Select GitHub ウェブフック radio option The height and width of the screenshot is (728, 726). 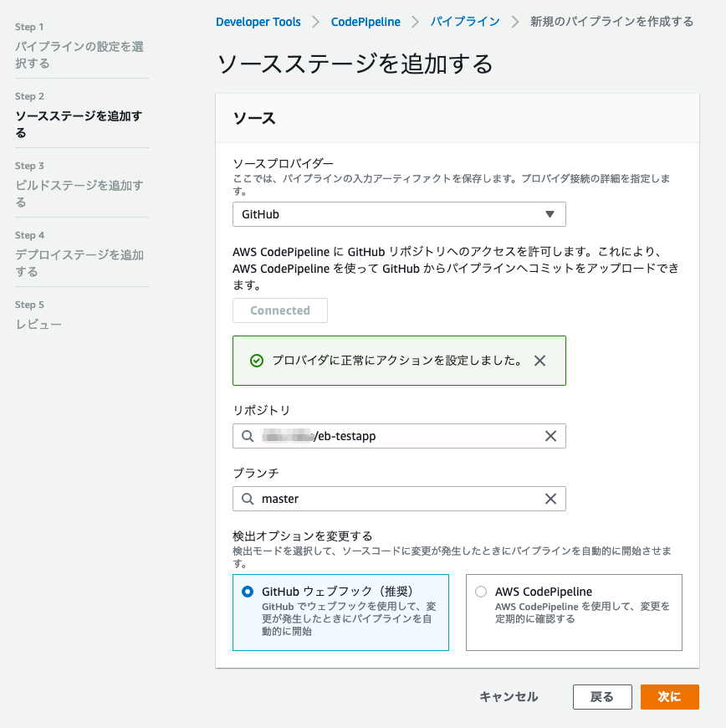point(248,592)
